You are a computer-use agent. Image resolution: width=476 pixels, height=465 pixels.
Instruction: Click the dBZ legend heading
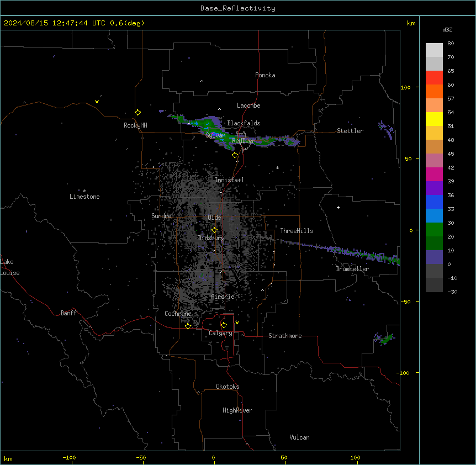click(x=447, y=29)
